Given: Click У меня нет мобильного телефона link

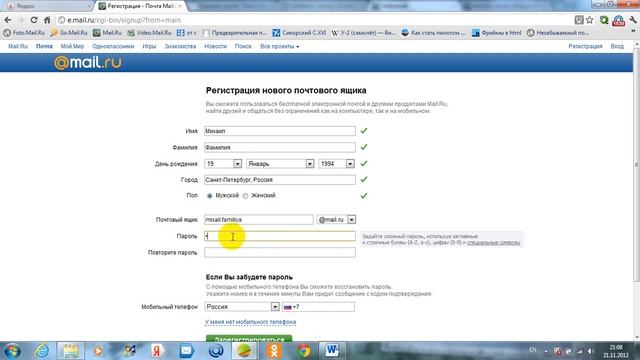Looking at the screenshot, I should 250,322.
